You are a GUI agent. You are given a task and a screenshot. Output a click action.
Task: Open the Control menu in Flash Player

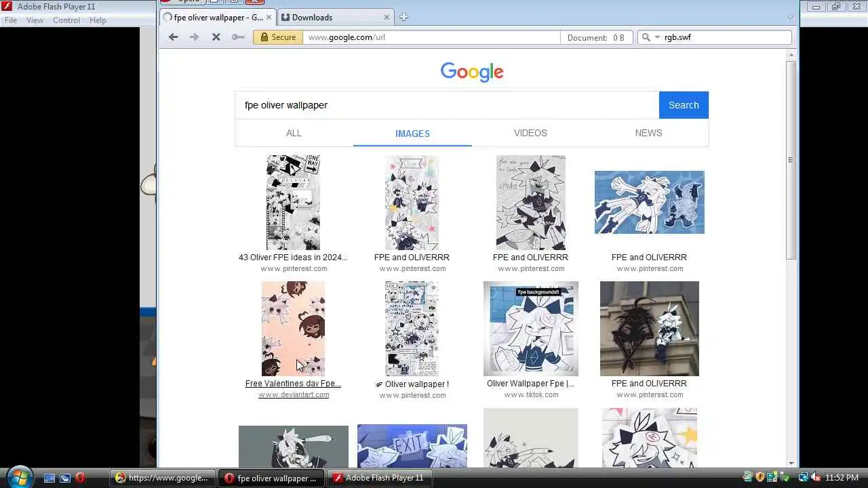pos(66,20)
